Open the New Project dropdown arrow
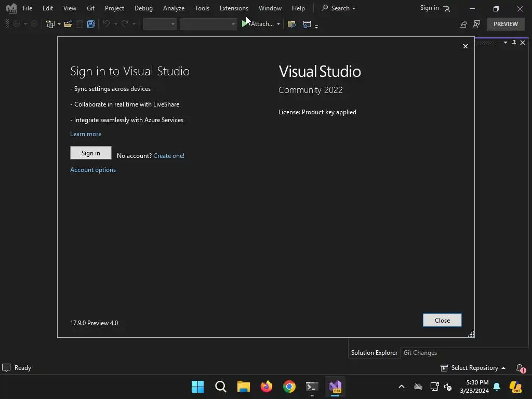532x399 pixels. tap(59, 24)
